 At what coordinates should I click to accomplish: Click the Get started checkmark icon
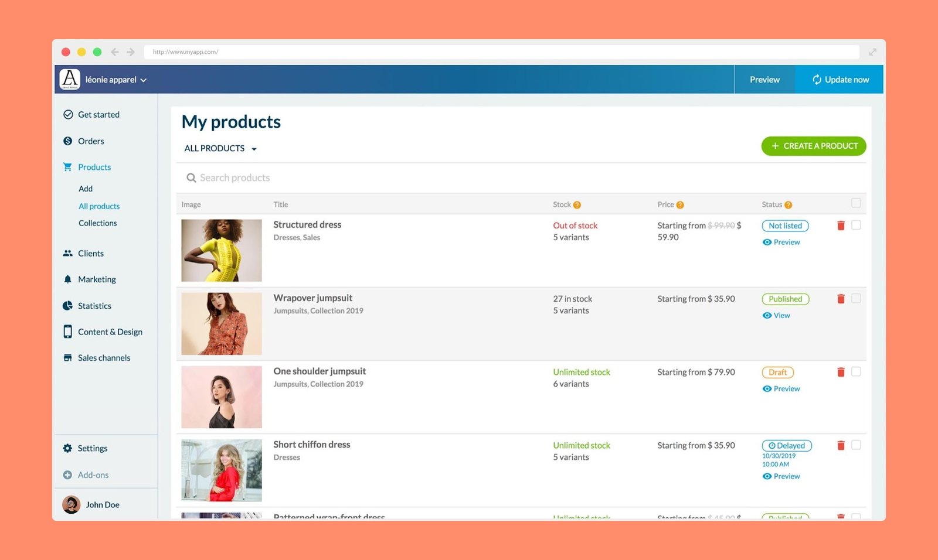click(68, 115)
